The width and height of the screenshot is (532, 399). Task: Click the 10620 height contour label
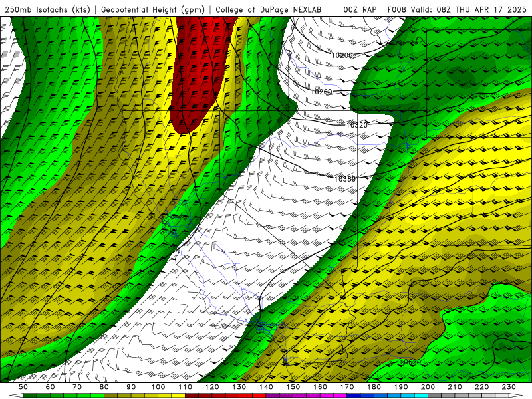410,362
